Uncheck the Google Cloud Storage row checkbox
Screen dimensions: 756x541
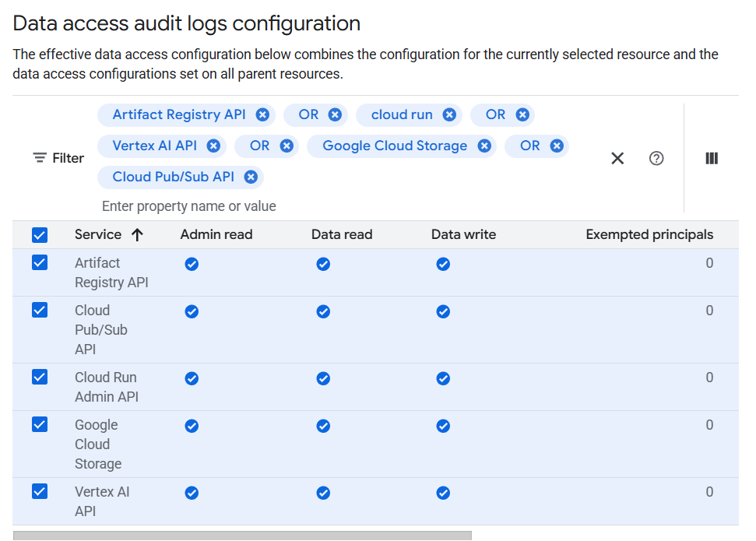(x=40, y=425)
